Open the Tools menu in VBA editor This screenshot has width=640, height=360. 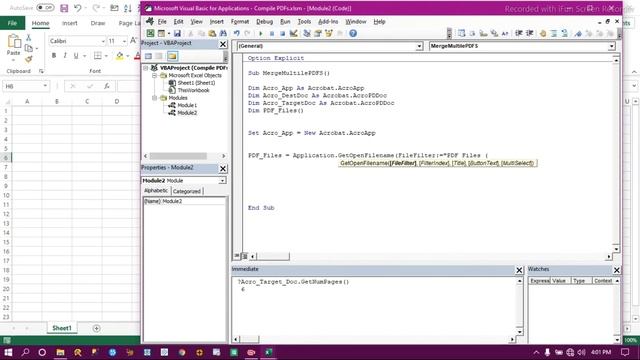[304, 22]
